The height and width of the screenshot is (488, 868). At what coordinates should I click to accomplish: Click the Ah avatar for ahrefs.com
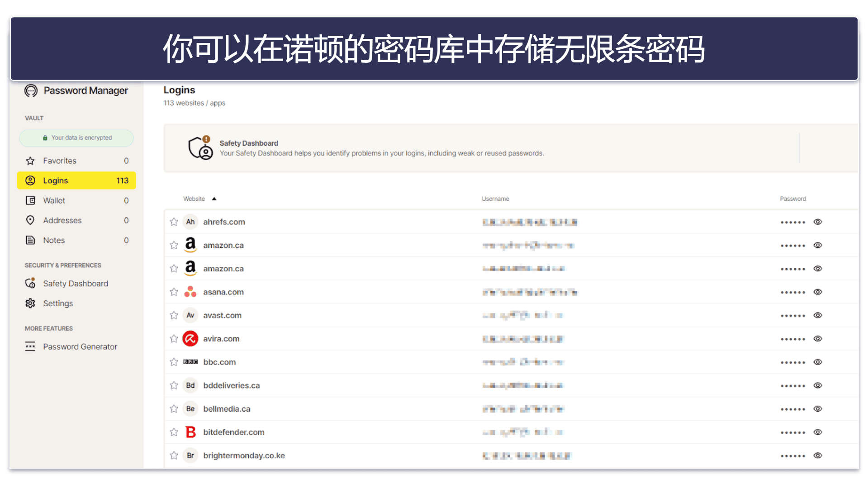click(190, 222)
